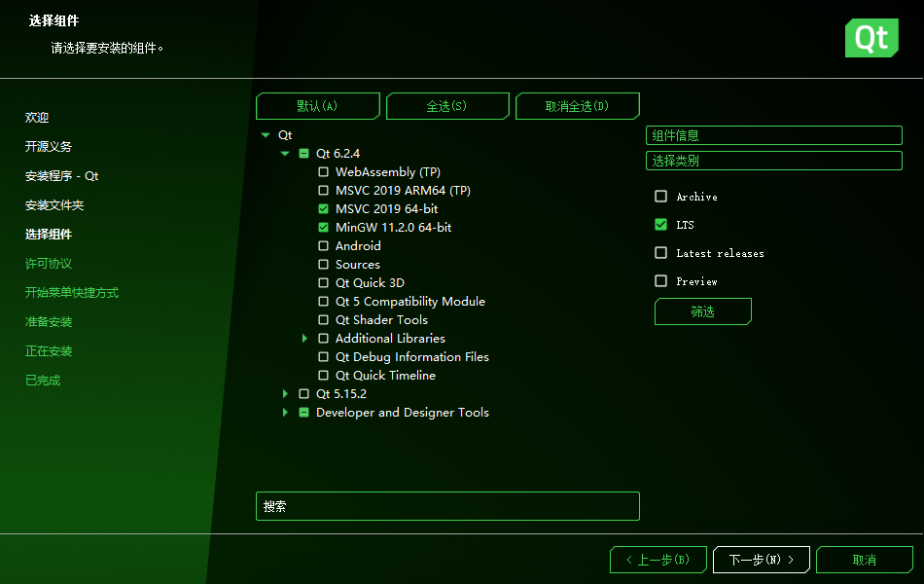Select Developer and Designer Tools label

(x=403, y=413)
